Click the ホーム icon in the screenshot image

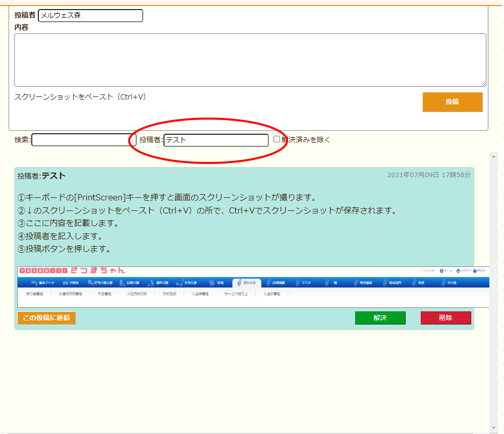[442, 271]
